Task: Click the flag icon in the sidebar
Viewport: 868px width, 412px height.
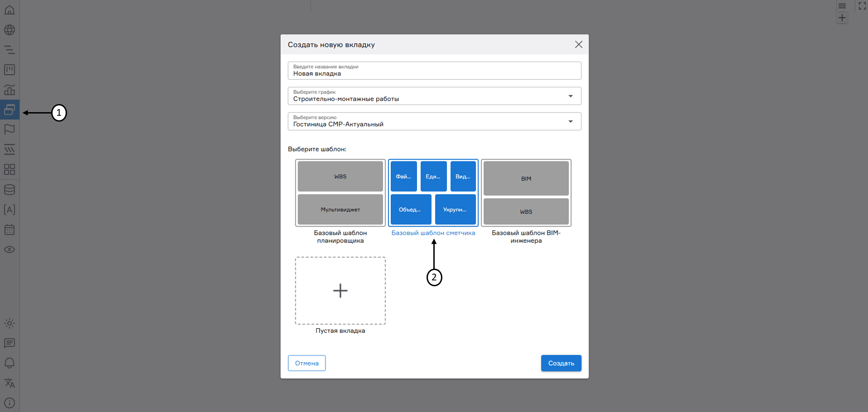Action: 10,130
